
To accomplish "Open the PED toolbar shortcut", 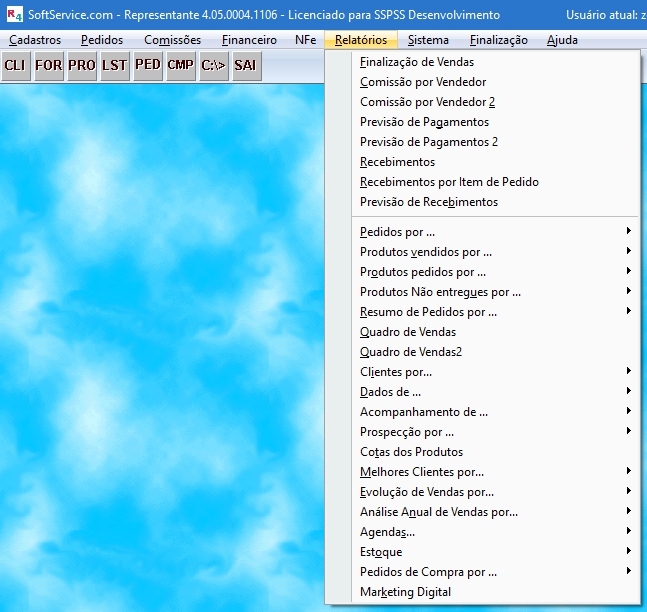I will point(148,65).
